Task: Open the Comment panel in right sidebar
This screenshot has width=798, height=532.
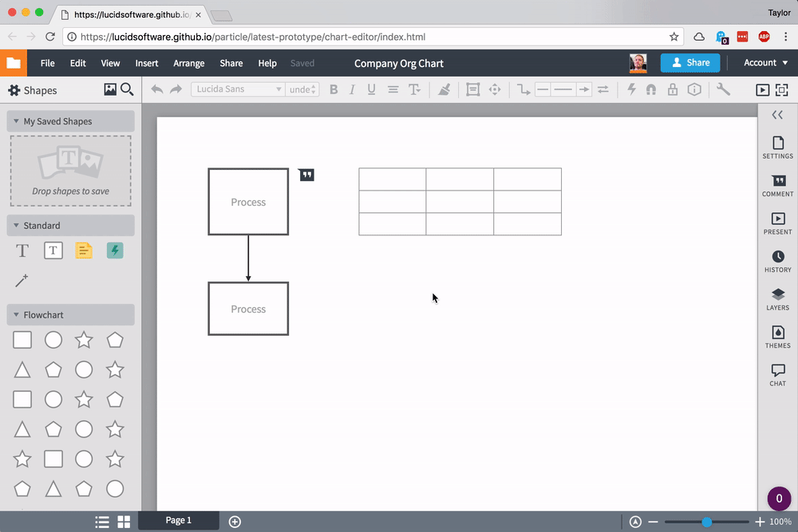Action: (777, 186)
